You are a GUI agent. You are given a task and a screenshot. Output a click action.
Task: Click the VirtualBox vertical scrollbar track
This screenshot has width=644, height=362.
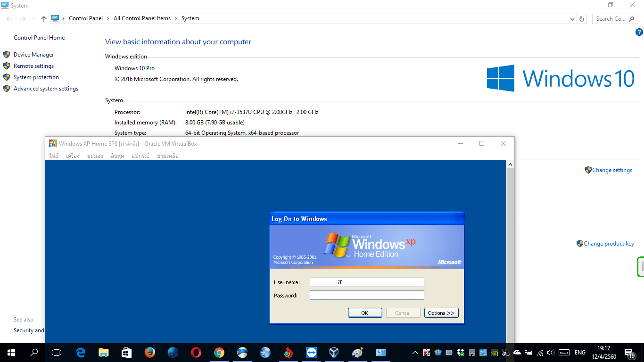pyautogui.click(x=510, y=255)
